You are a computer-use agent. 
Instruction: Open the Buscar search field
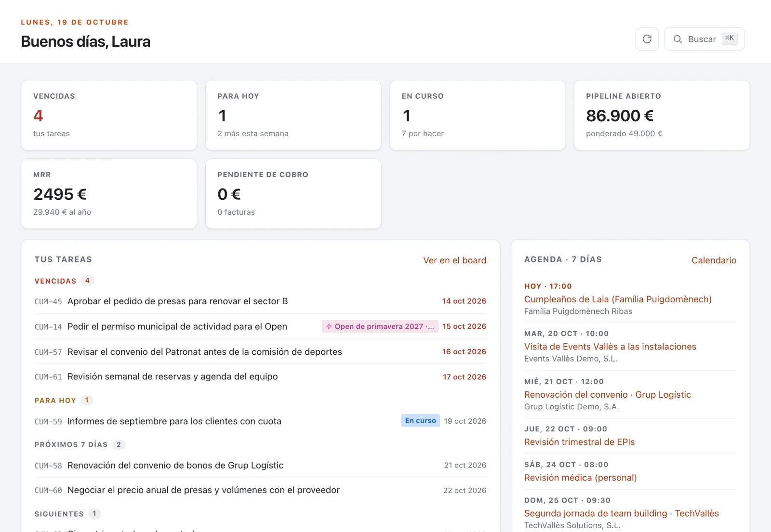pos(704,39)
